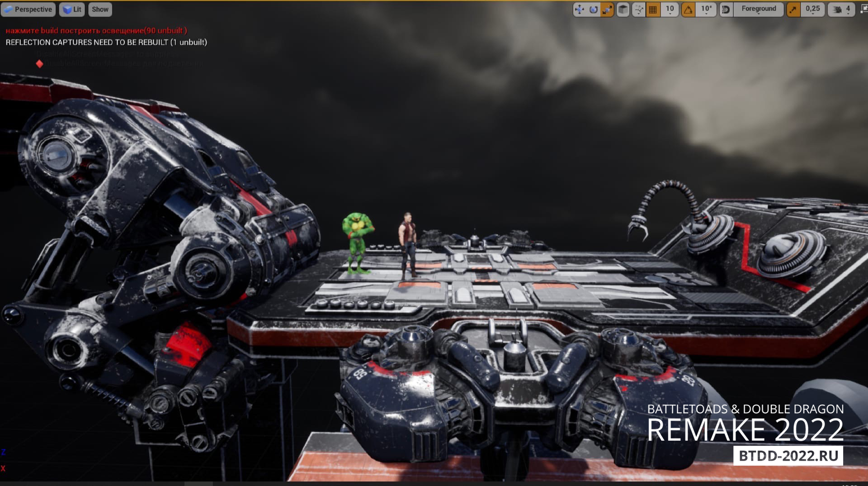Open Foreground snap layer dropdown
Image resolution: width=868 pixels, height=486 pixels.
(759, 9)
